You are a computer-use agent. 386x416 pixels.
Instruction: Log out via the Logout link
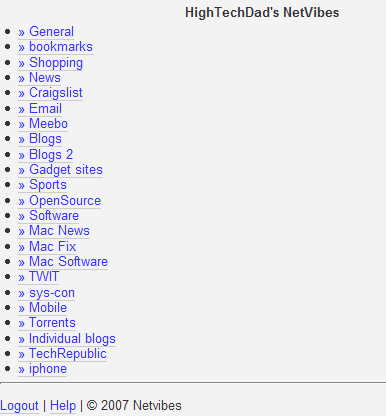tap(19, 406)
